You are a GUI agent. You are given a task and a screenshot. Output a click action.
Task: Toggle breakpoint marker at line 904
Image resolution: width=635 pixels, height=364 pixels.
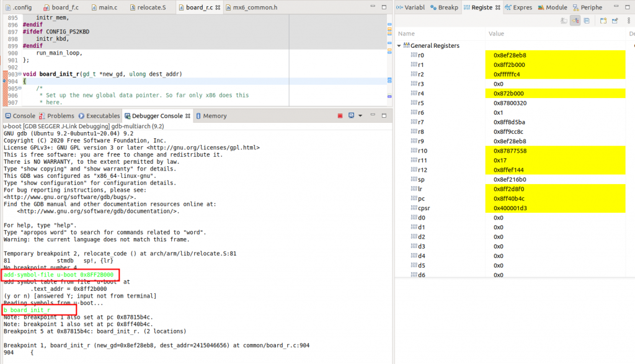point(5,81)
